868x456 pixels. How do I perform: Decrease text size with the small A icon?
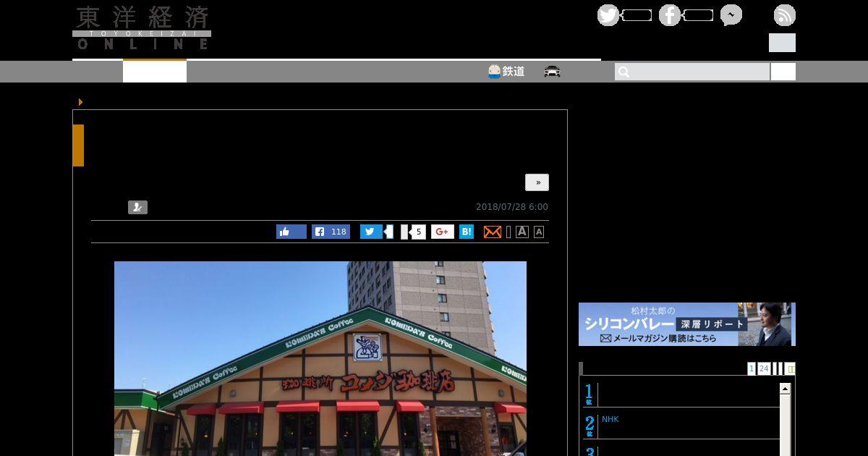(539, 232)
